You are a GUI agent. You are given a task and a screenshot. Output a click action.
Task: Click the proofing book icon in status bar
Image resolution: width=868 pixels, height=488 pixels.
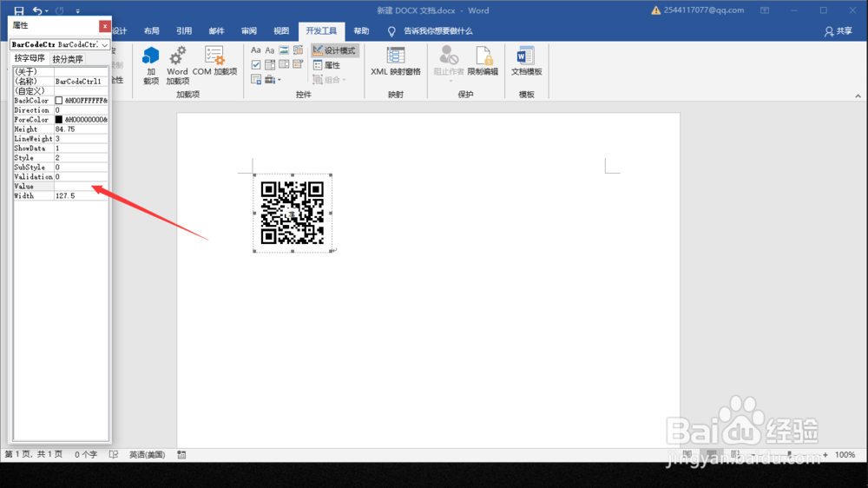[x=114, y=455]
